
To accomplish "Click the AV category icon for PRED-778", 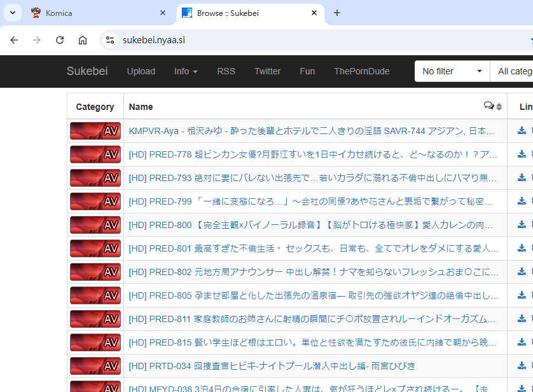I will [95, 154].
